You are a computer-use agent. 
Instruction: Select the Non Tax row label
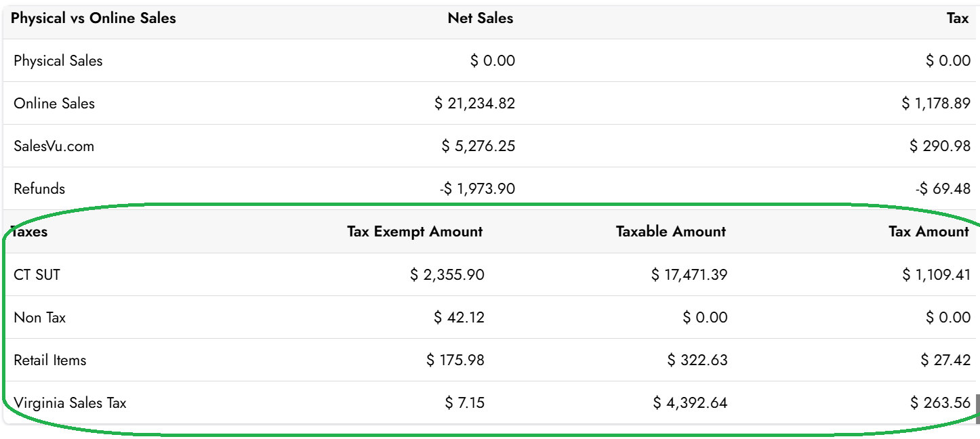pos(39,318)
